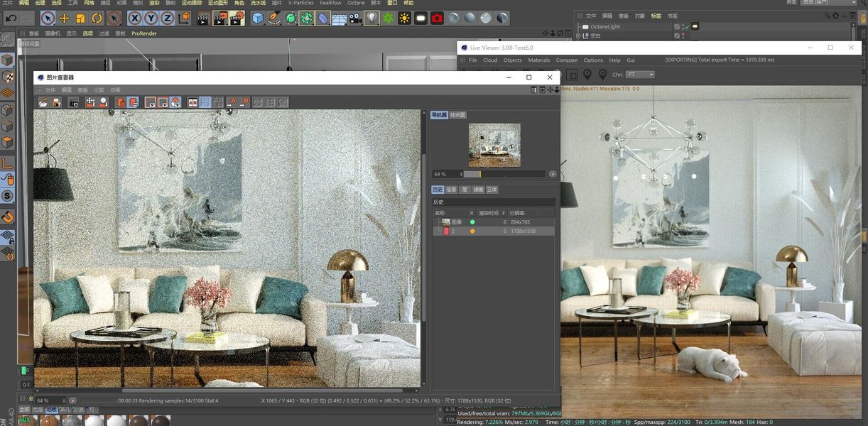The image size is (868, 426).
Task: Click the red Octane Camera icon
Action: click(x=437, y=18)
